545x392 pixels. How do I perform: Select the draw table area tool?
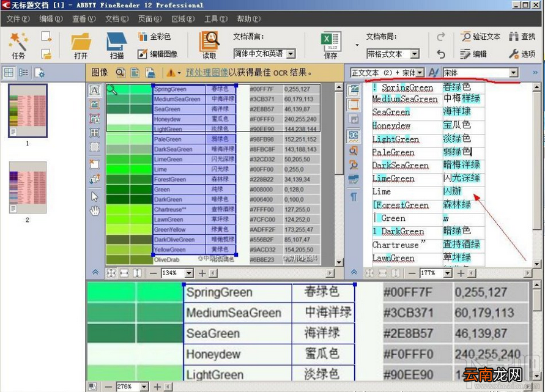click(95, 133)
